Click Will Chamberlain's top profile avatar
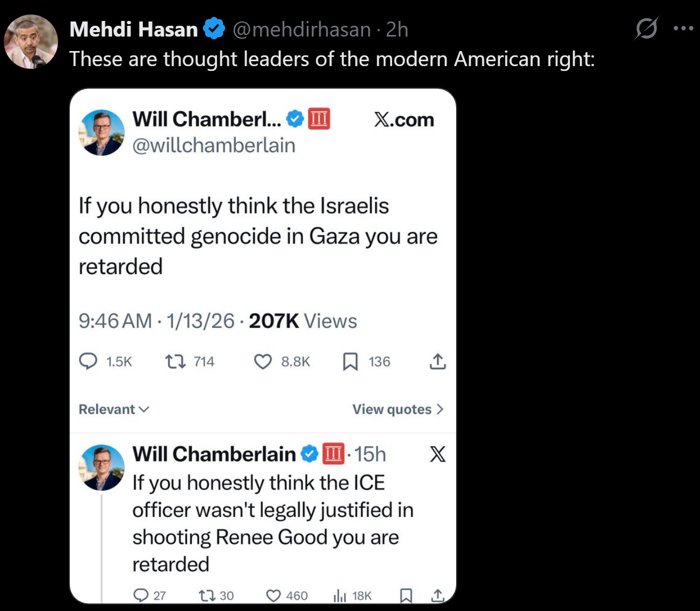The image size is (700, 611). tap(102, 133)
